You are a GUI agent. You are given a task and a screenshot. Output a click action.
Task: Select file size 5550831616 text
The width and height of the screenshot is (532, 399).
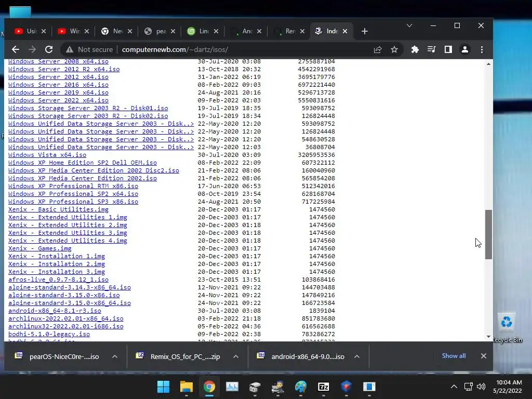coord(316,100)
